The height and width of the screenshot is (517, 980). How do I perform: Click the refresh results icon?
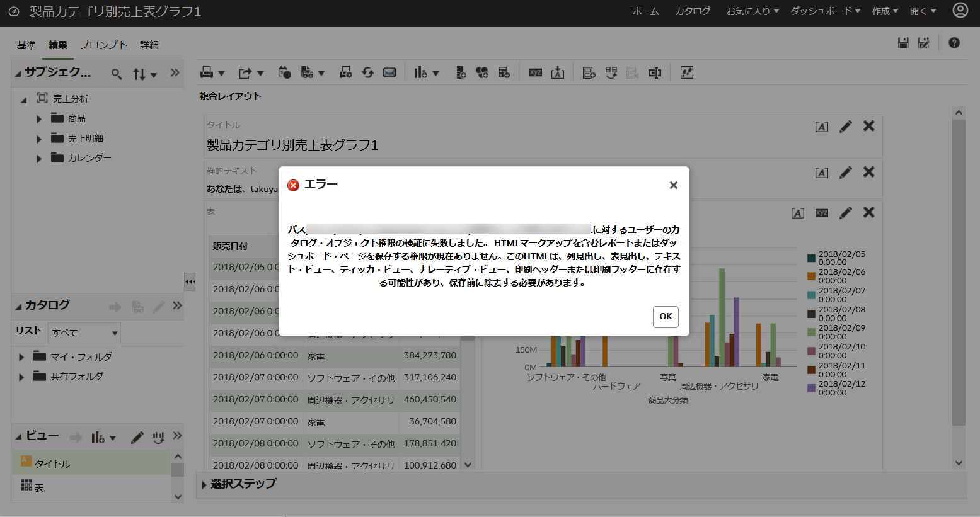[367, 72]
